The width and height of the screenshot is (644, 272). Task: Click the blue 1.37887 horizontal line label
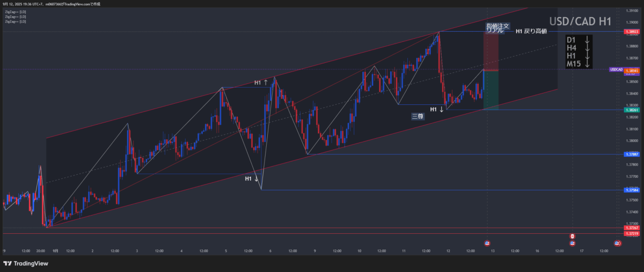(632, 154)
